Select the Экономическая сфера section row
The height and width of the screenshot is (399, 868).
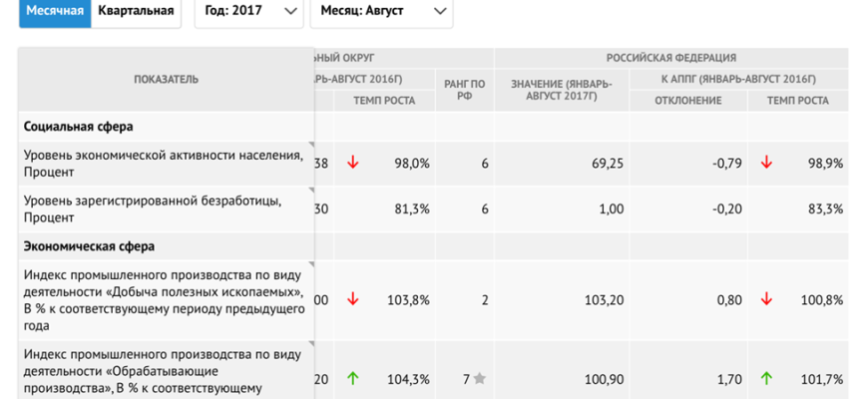[x=89, y=245]
